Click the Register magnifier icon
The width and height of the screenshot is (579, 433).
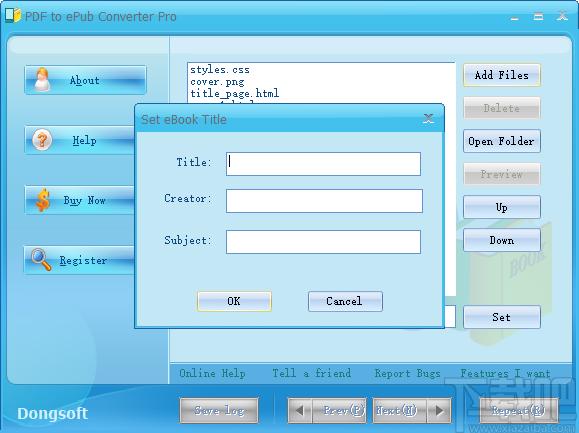pyautogui.click(x=41, y=260)
